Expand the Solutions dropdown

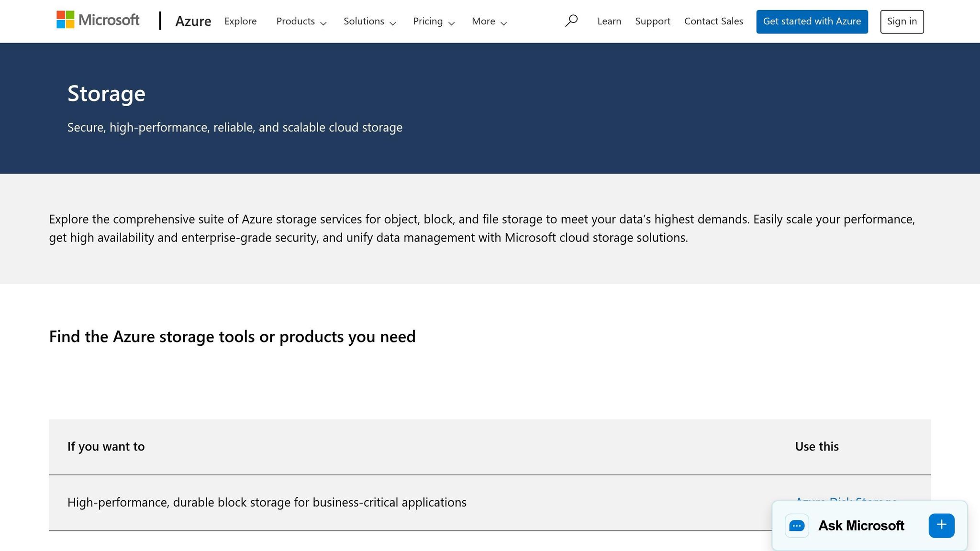click(369, 21)
